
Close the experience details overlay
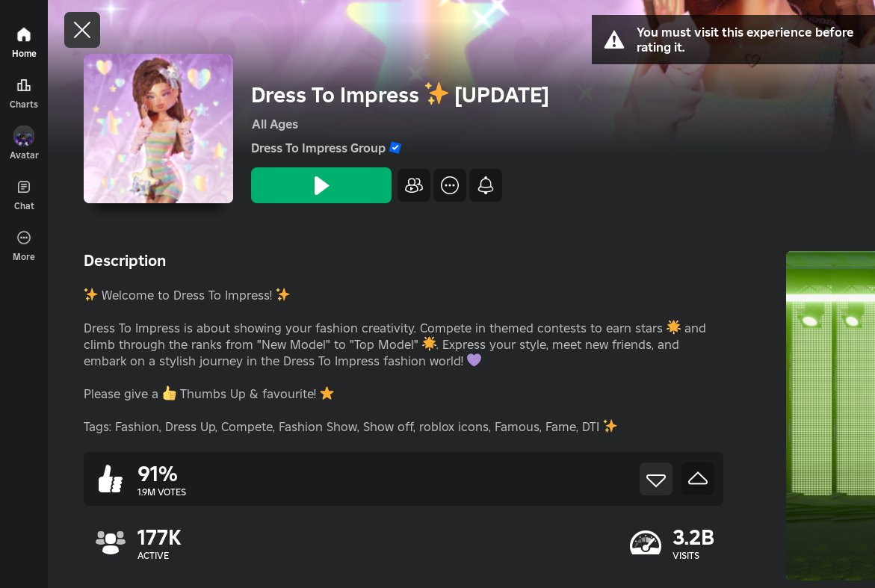[82, 30]
